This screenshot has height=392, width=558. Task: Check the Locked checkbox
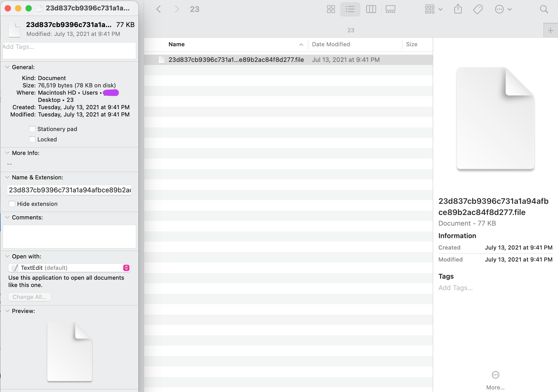[x=32, y=139]
